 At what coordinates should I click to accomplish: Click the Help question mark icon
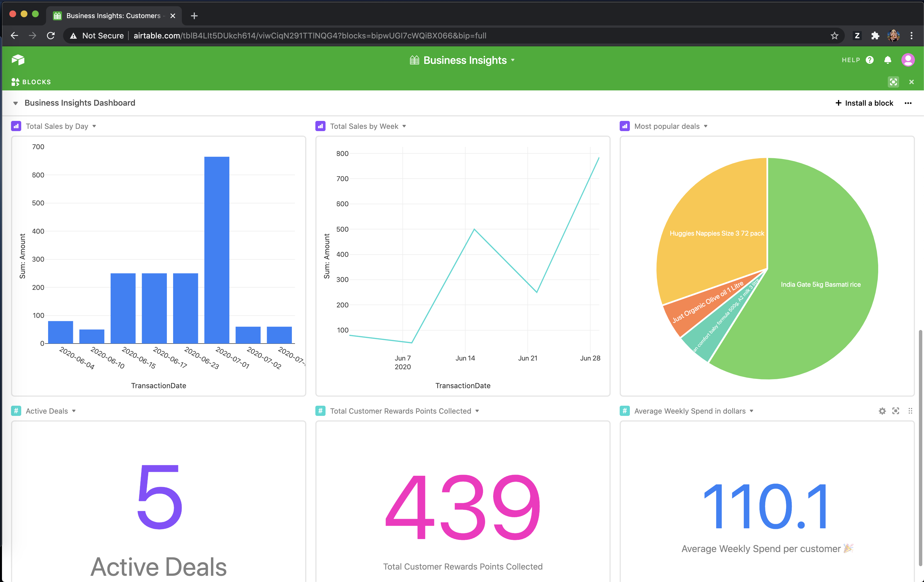[x=870, y=60]
